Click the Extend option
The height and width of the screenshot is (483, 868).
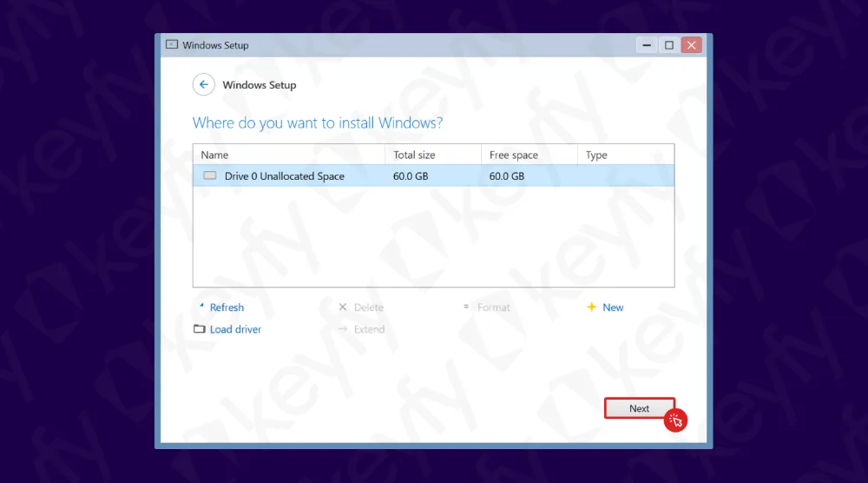[x=369, y=329]
